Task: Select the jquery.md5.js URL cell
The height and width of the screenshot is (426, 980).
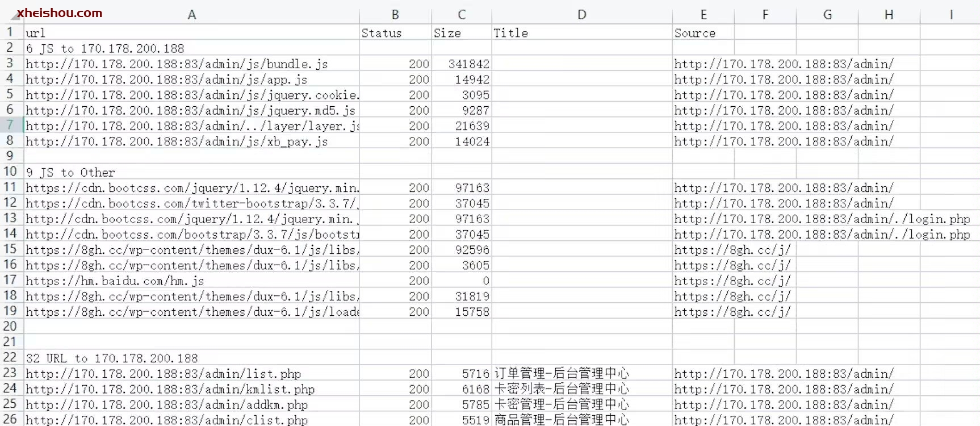Action: coord(191,110)
